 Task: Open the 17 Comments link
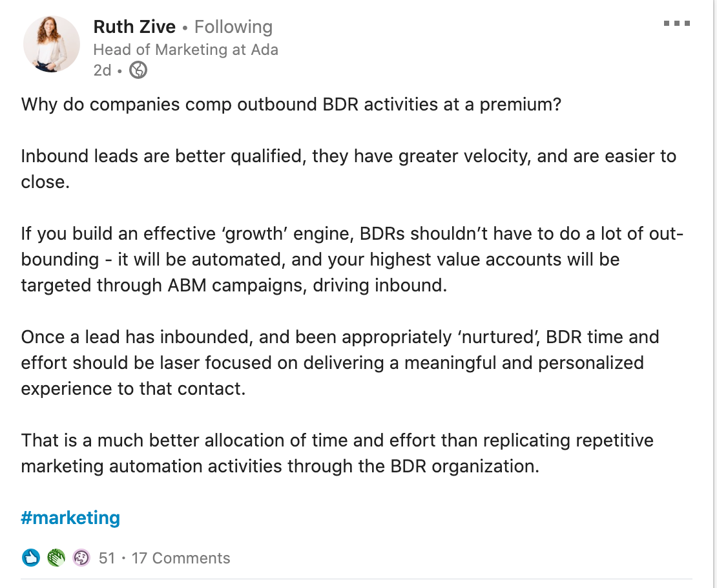point(181,558)
